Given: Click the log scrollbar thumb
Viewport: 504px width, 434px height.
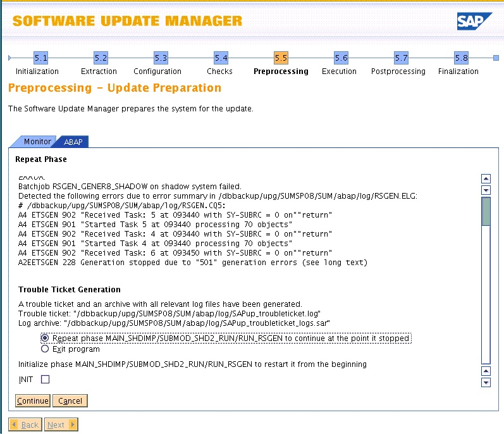Looking at the screenshot, I should click(x=486, y=211).
